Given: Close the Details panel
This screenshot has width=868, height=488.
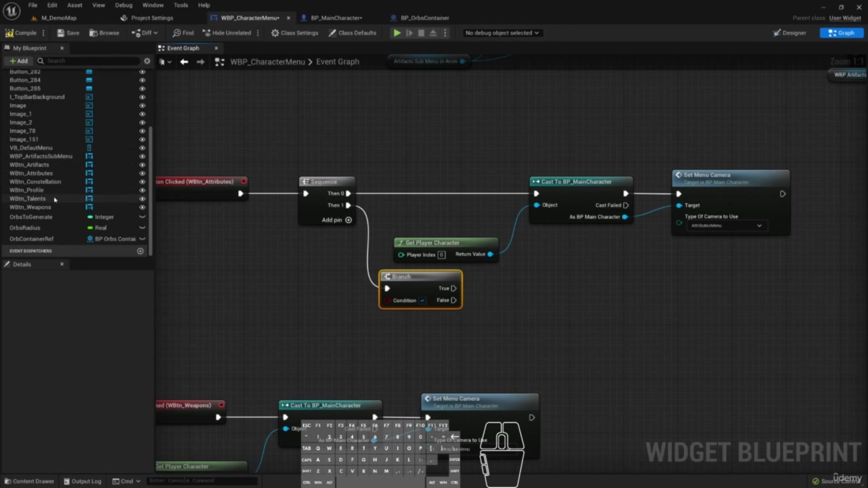Looking at the screenshot, I should pos(62,264).
